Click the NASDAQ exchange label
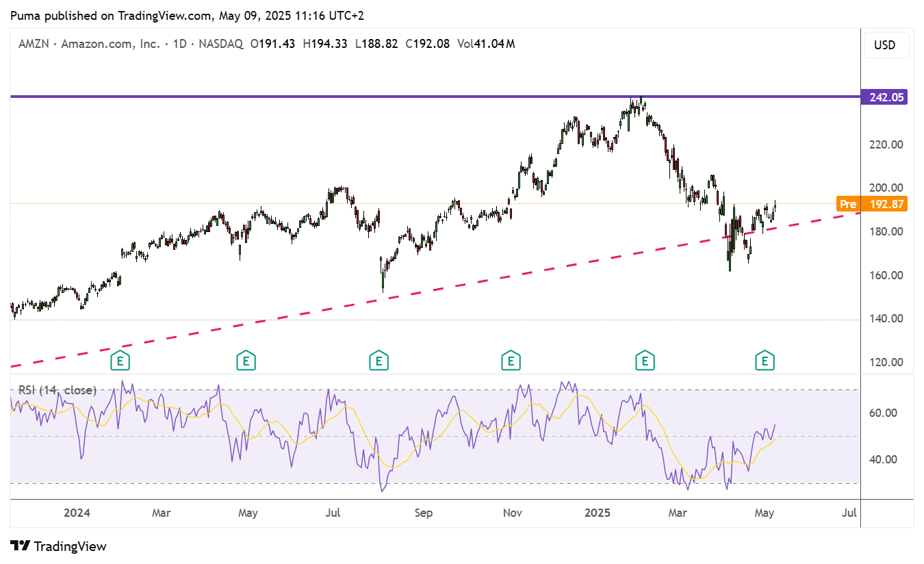Viewport: 924px width, 564px height. click(x=221, y=44)
